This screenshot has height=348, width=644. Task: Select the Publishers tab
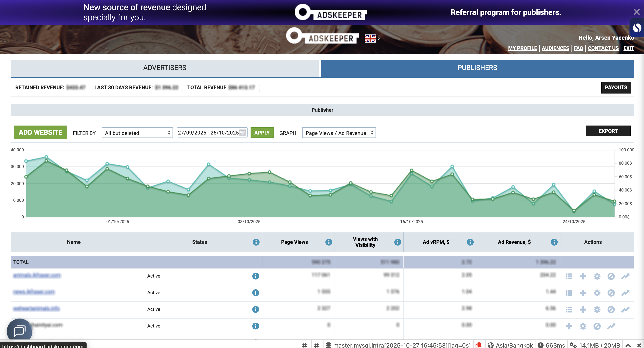coord(477,68)
